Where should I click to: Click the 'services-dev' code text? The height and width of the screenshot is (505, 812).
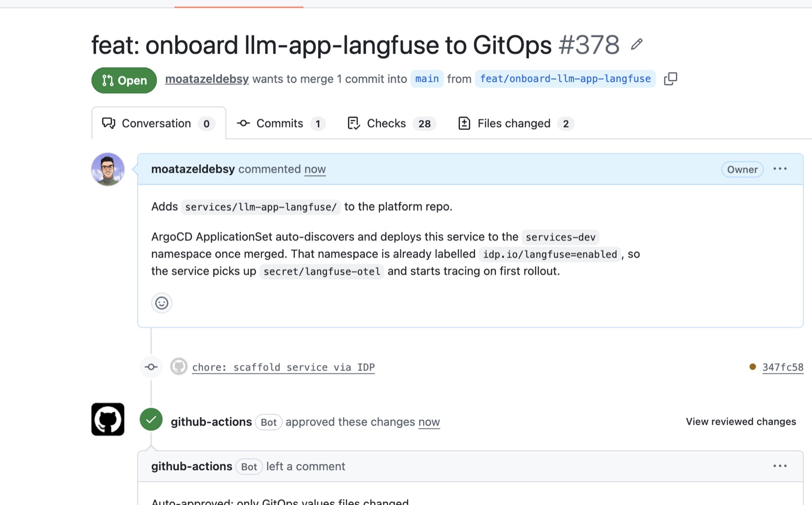(561, 237)
